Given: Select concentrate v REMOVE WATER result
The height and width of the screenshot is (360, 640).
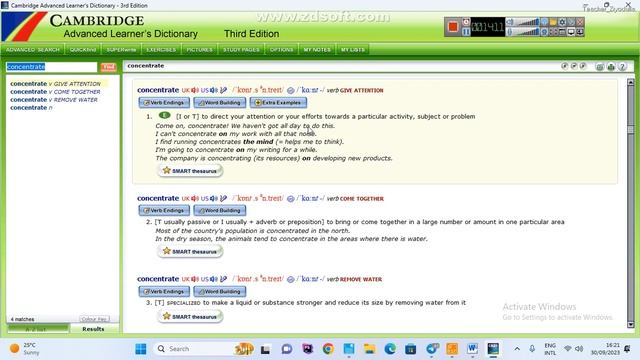Looking at the screenshot, I should 54,100.
